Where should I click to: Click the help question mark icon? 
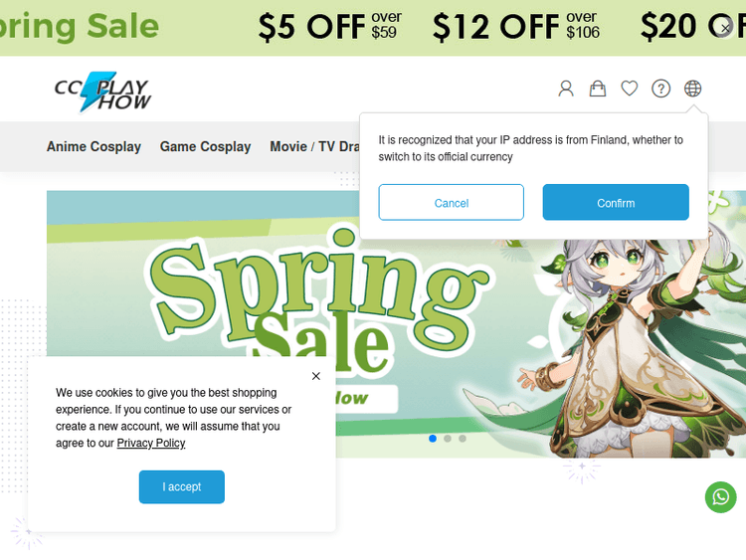coord(660,89)
